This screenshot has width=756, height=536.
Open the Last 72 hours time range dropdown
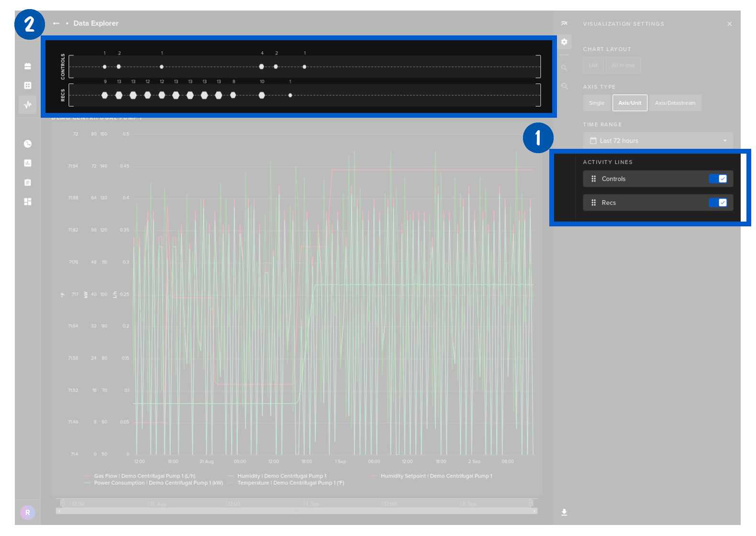[657, 141]
